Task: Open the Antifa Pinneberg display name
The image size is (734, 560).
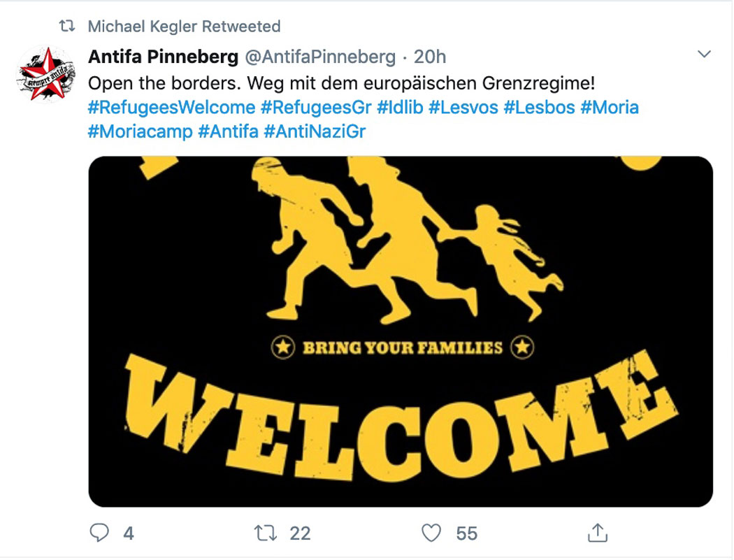Action: (x=164, y=57)
